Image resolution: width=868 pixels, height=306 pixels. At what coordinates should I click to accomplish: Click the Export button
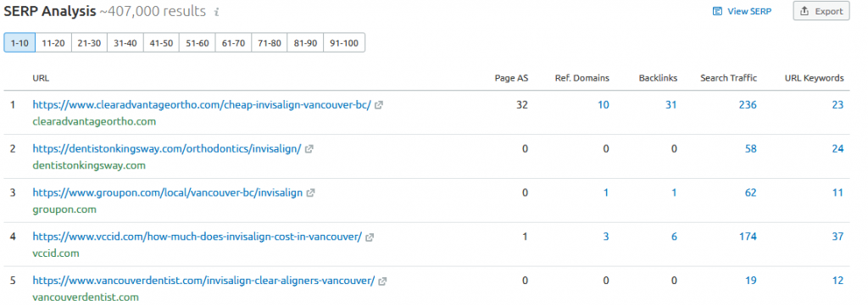coord(821,11)
